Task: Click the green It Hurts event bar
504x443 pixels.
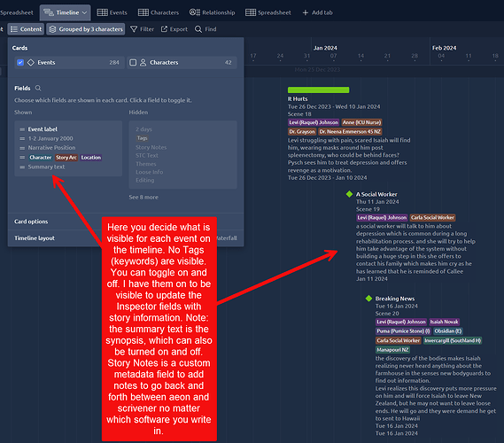Action: tap(318, 90)
